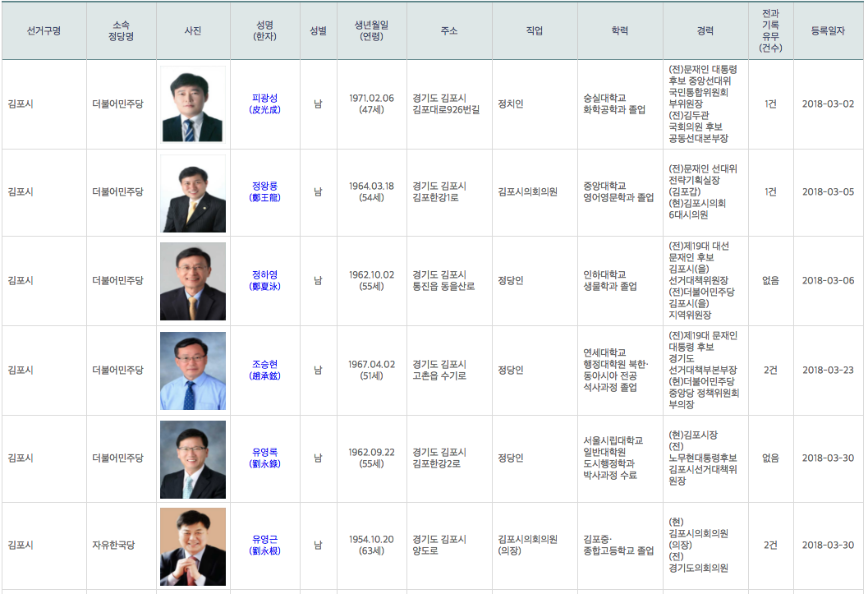
Task: Click the 선거구명 column header
Action: (x=44, y=30)
